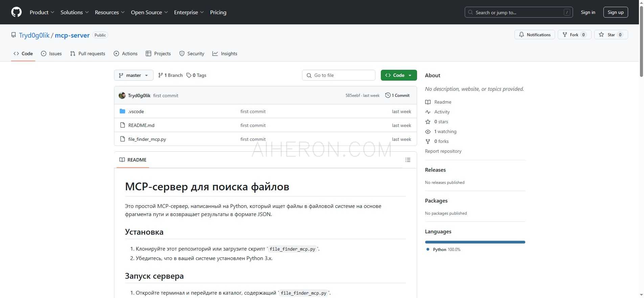This screenshot has height=298, width=644.
Task: Focus the Search or jump to field
Action: [519, 12]
